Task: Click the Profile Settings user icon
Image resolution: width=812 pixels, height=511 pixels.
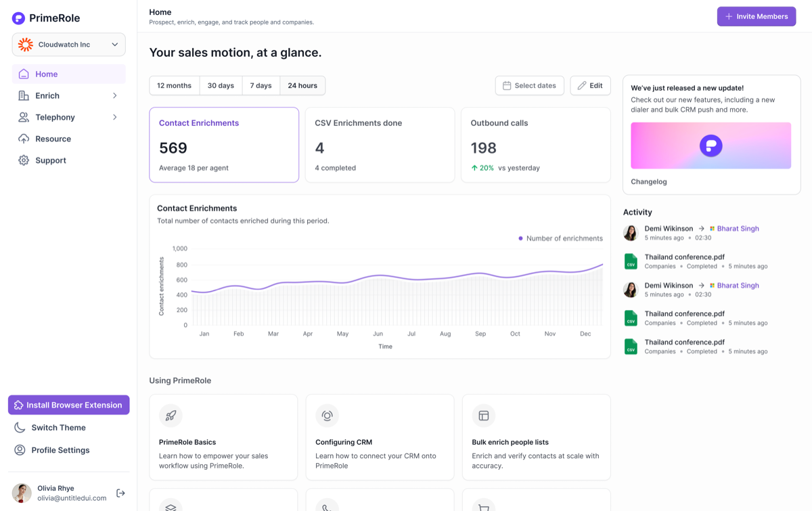Action: [20, 450]
